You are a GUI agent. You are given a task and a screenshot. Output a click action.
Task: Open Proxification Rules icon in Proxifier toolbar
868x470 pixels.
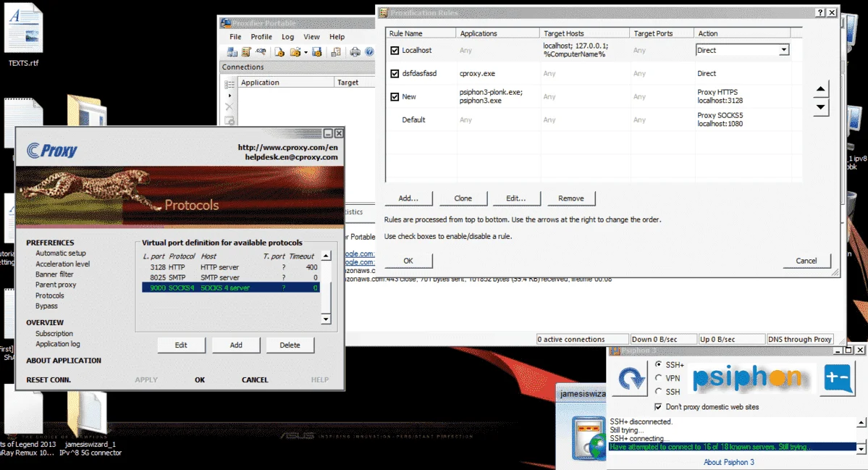(x=246, y=52)
